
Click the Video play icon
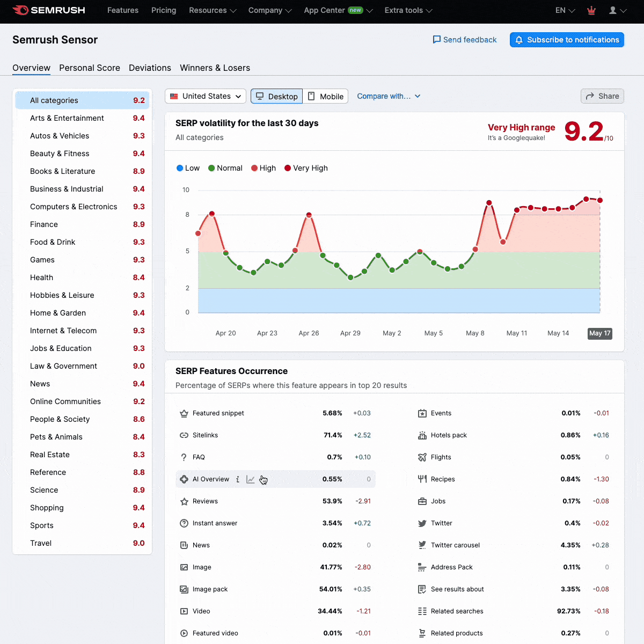(184, 611)
